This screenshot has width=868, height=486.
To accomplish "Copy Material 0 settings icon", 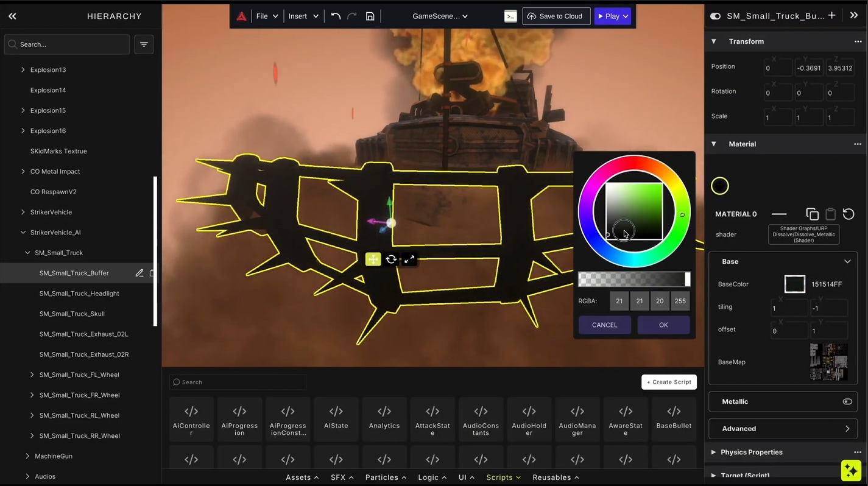I will (x=812, y=214).
